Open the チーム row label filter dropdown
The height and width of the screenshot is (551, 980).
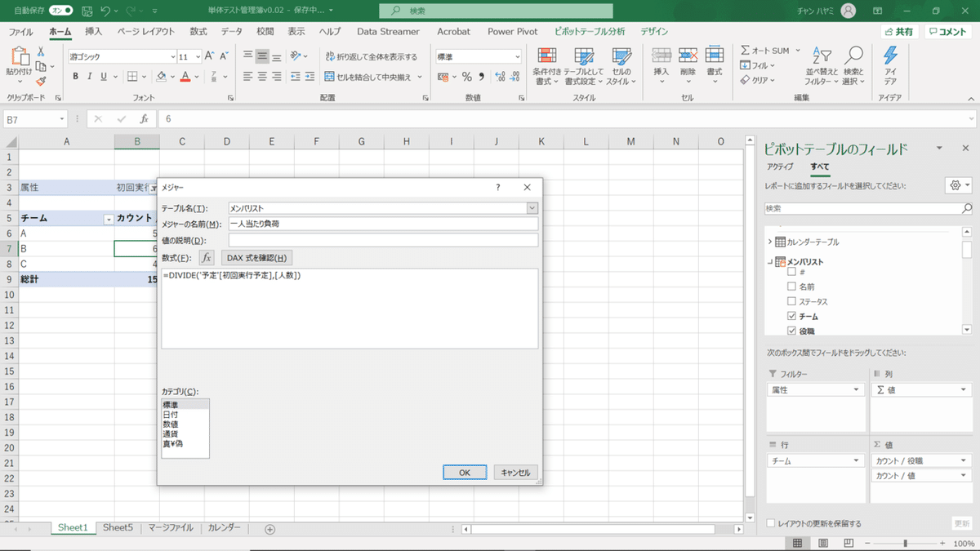(109, 219)
